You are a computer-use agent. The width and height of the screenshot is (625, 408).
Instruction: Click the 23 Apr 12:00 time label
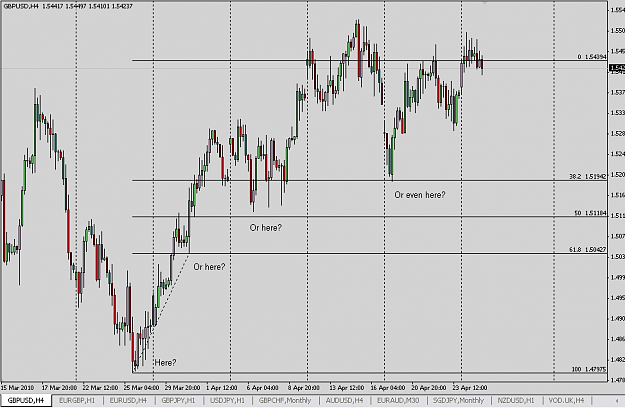pos(470,388)
